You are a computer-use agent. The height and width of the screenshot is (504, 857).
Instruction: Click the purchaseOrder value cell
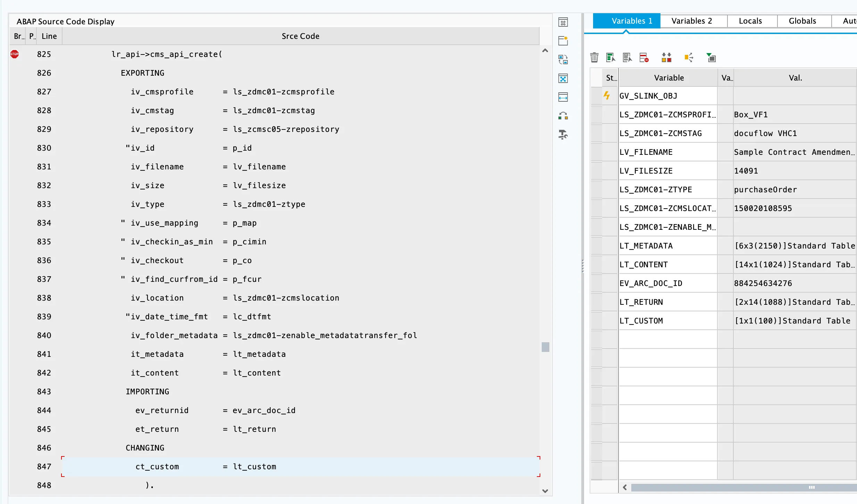[x=795, y=190]
